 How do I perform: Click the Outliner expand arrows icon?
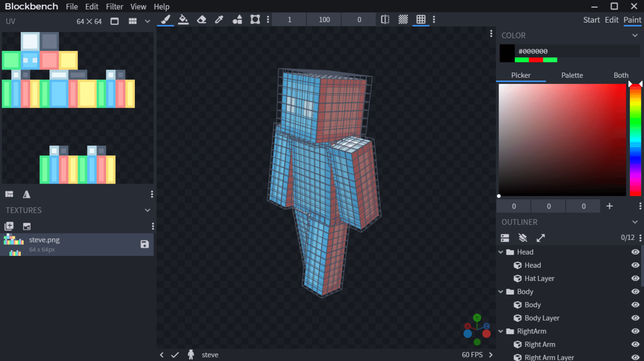[x=541, y=238]
